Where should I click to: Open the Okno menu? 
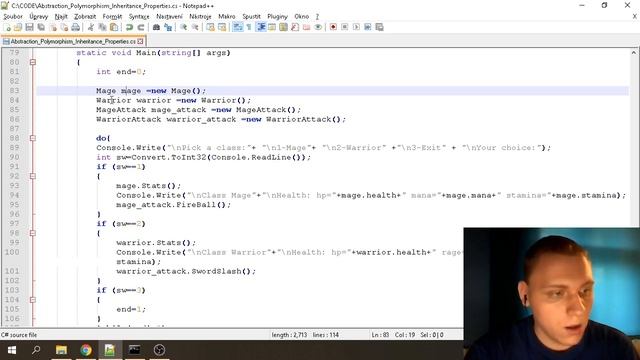pyautogui.click(x=302, y=16)
